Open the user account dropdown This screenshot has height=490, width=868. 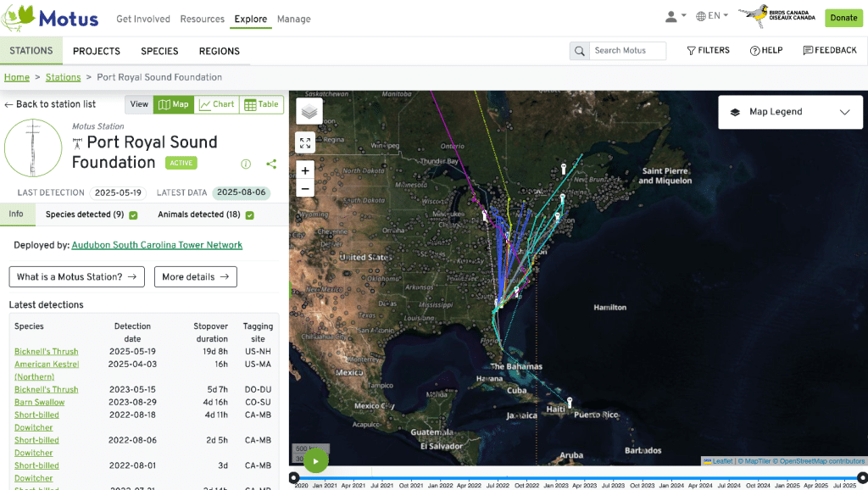[676, 16]
